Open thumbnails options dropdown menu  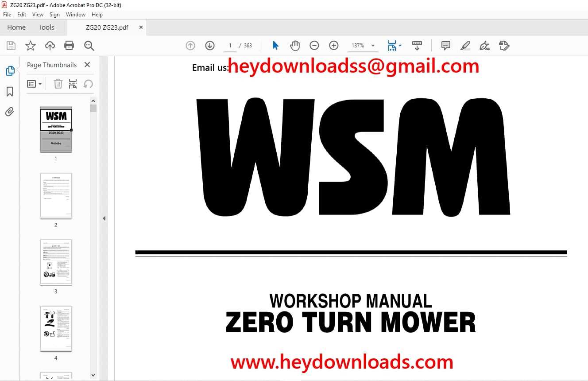point(35,84)
